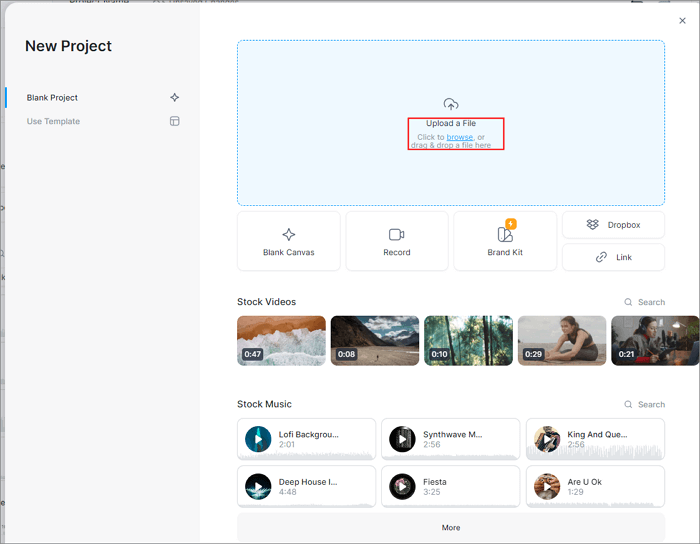The width and height of the screenshot is (700, 544).
Task: Click the Deep House I... track title
Action: pyautogui.click(x=308, y=482)
